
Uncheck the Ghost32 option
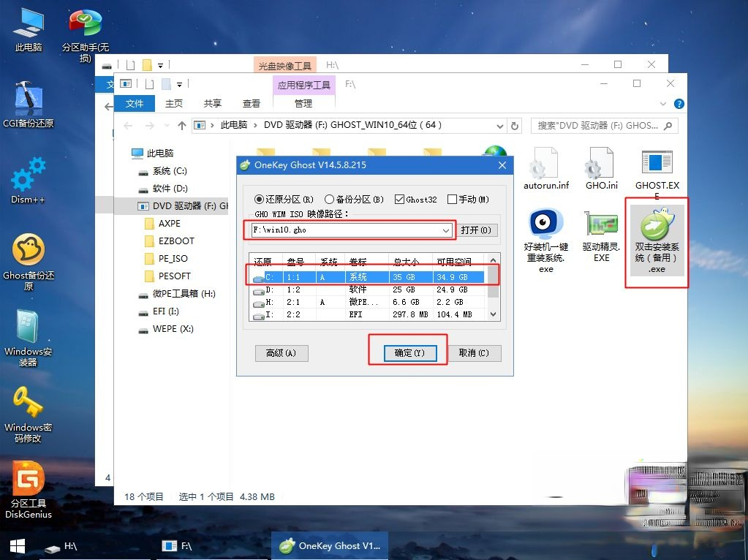pyautogui.click(x=398, y=199)
